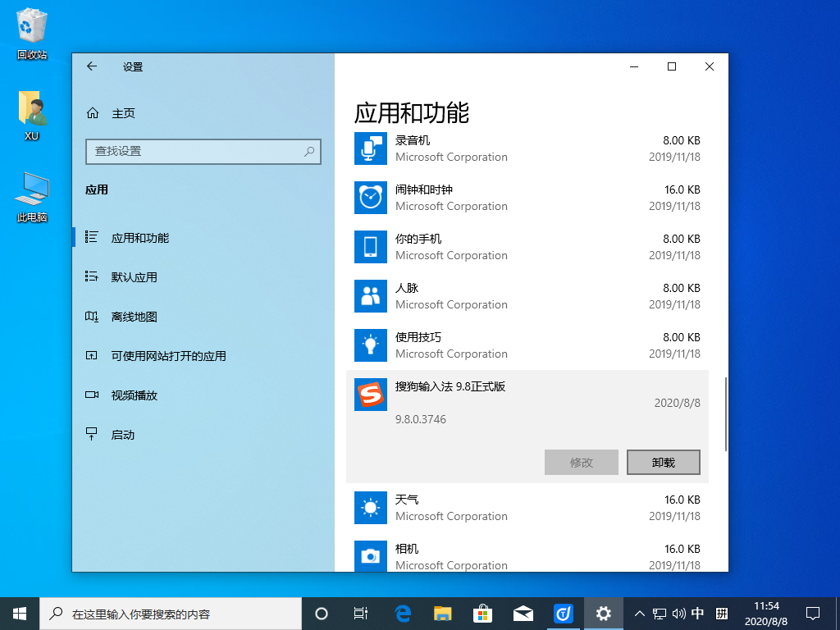Open the Mail app from the taskbar

tap(523, 613)
